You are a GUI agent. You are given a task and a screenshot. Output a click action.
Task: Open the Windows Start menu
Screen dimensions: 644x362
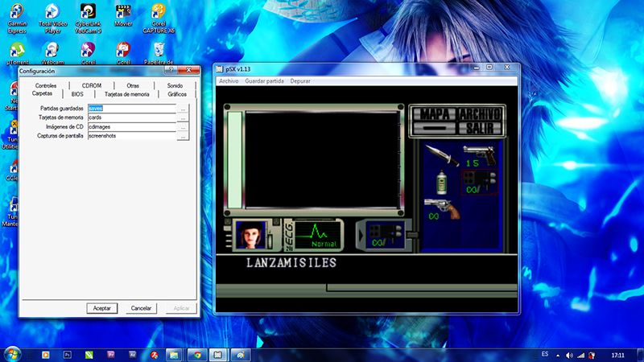(12, 354)
